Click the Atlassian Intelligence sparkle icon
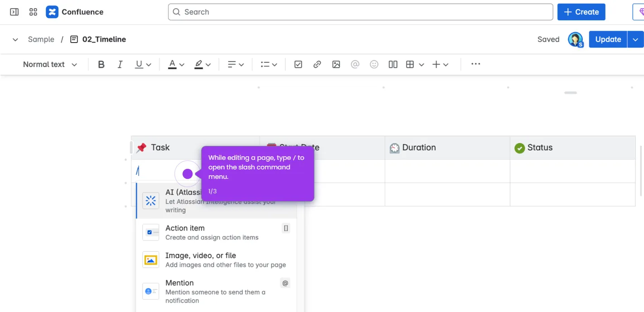 coord(151,201)
